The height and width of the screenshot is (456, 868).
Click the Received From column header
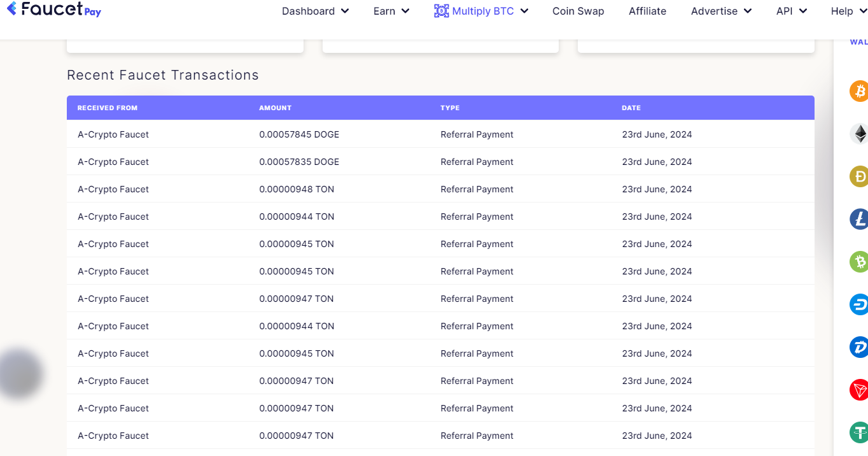[x=107, y=108]
